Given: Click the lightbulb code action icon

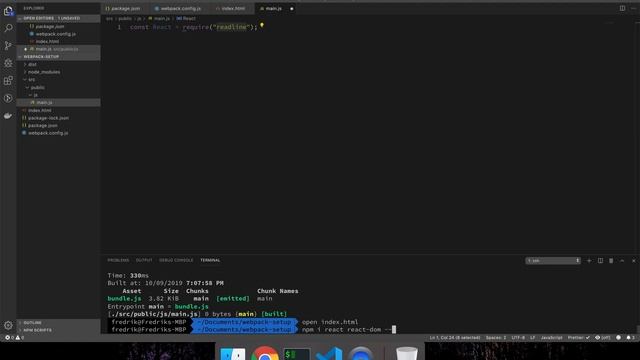Looking at the screenshot, I should (x=262, y=26).
